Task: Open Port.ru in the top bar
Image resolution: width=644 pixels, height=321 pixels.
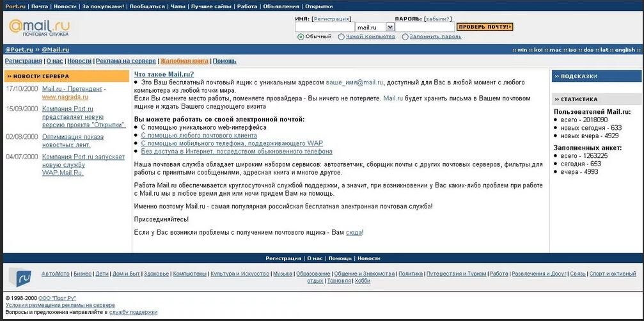Action: [15, 6]
